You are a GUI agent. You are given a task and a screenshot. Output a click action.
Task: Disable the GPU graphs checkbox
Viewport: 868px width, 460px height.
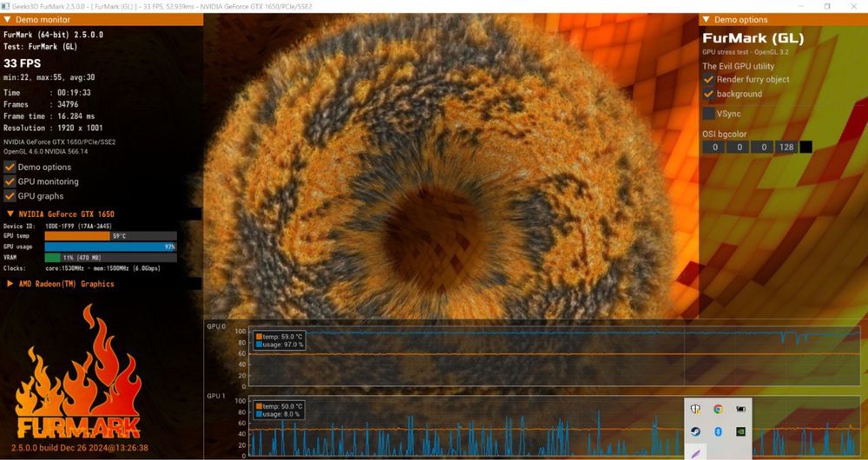[10, 195]
